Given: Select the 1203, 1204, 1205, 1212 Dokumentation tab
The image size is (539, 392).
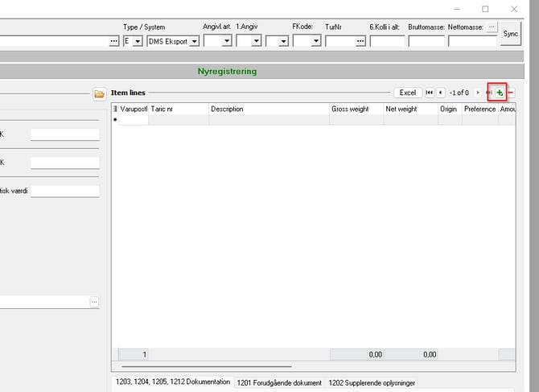Looking at the screenshot, I should coord(172,383).
